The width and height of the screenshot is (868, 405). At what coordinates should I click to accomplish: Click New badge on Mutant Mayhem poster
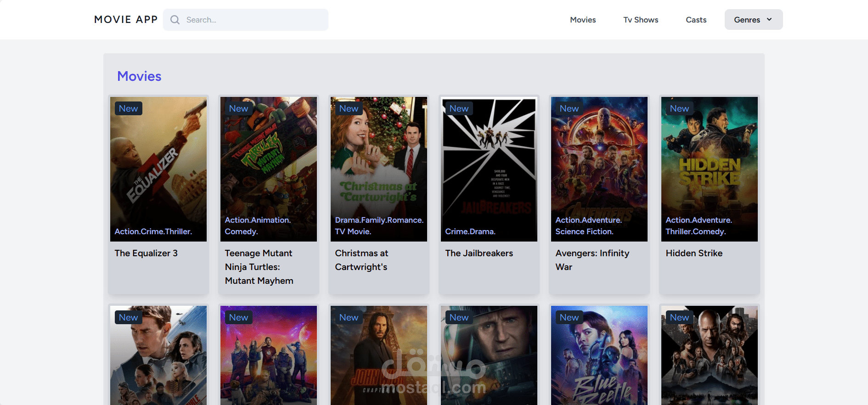239,108
